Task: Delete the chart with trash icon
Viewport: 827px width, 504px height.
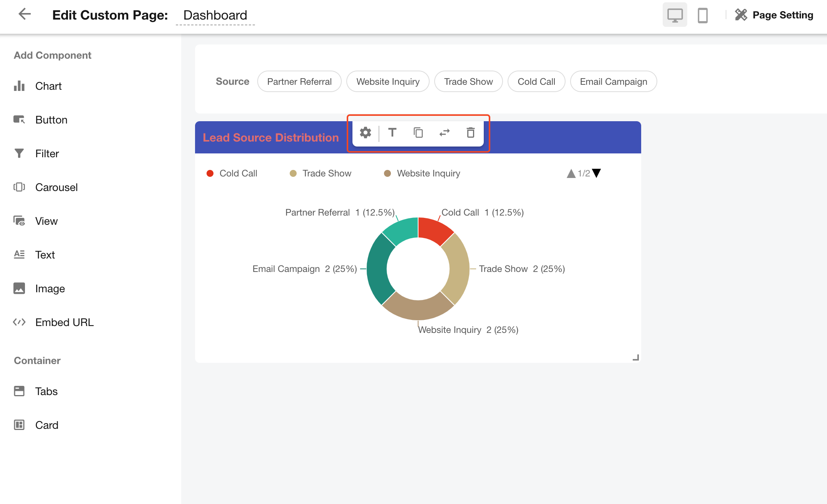Action: pyautogui.click(x=470, y=133)
